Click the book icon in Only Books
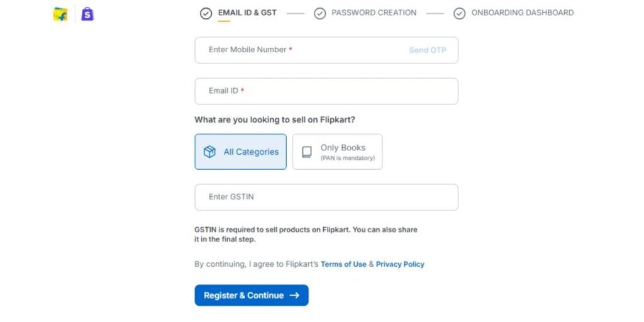644x322 pixels. 307,152
